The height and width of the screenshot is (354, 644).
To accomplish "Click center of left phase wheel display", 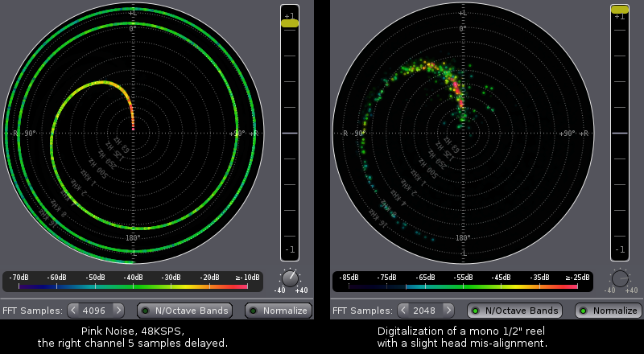I will (133, 133).
